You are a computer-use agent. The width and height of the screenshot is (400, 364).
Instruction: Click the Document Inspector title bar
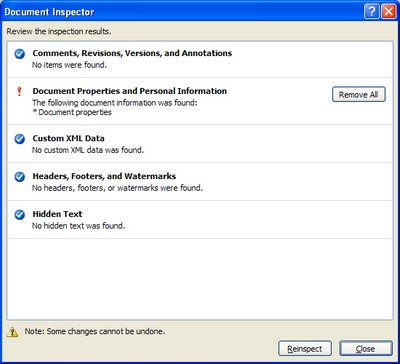(x=182, y=12)
